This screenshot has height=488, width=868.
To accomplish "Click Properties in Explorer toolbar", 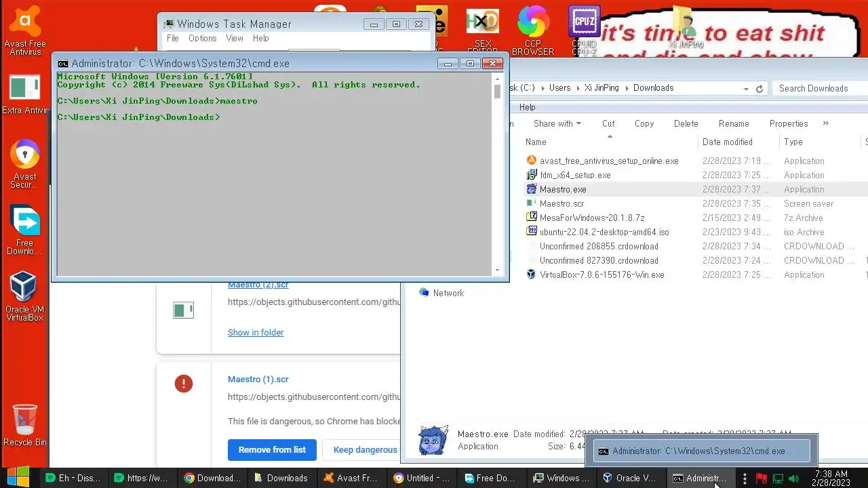I will 789,123.
